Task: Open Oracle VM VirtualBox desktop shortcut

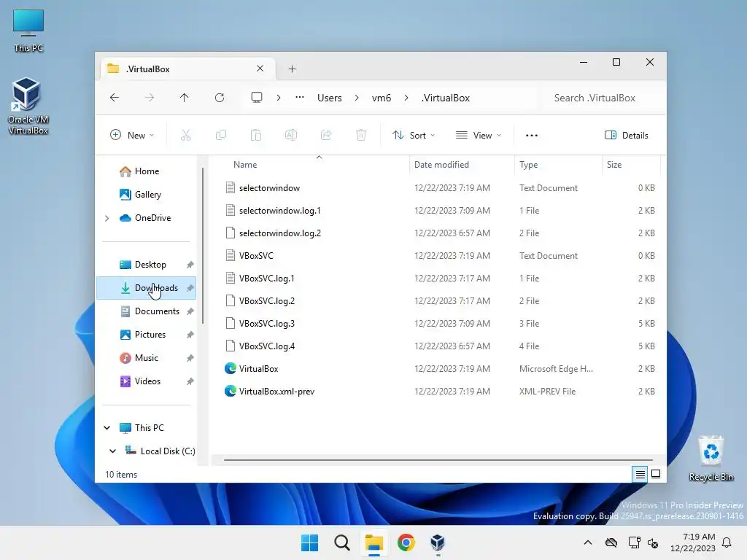Action: pos(28,106)
